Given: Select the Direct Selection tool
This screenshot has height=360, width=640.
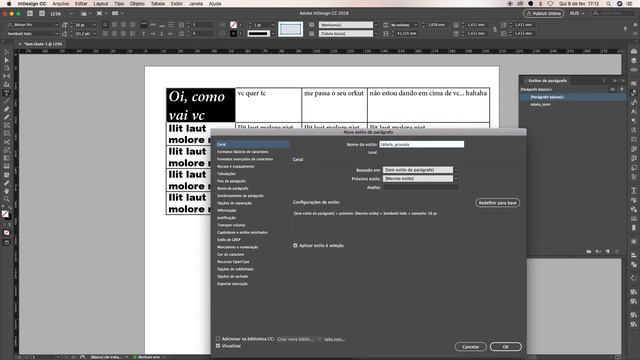Looking at the screenshot, I should tap(6, 60).
